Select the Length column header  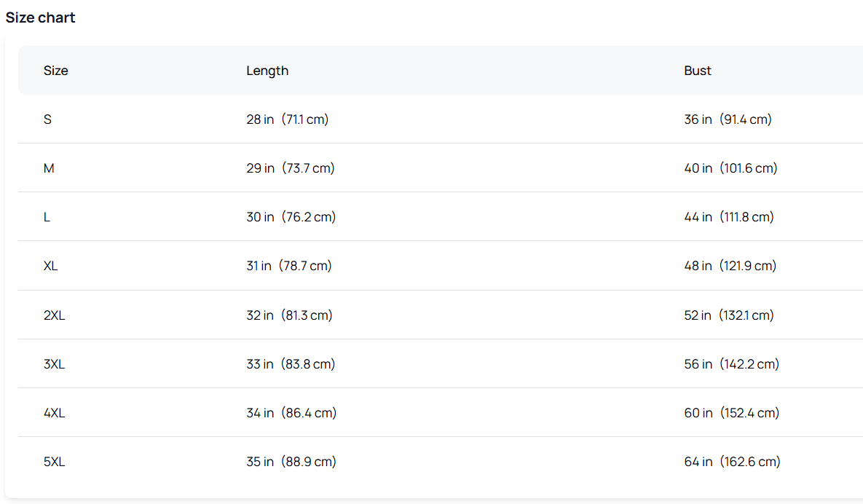click(267, 71)
